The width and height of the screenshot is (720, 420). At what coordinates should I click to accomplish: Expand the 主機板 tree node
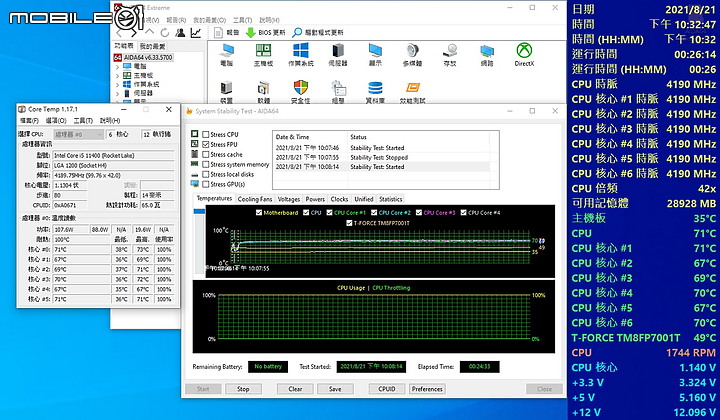[117, 75]
